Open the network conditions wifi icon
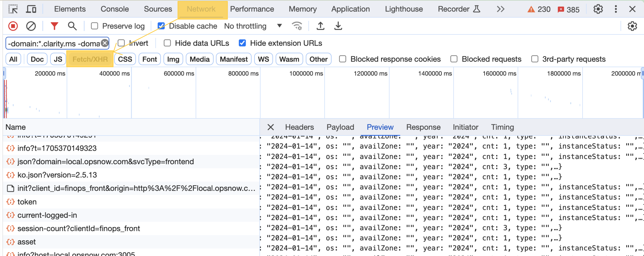This screenshot has width=644, height=256. click(297, 26)
